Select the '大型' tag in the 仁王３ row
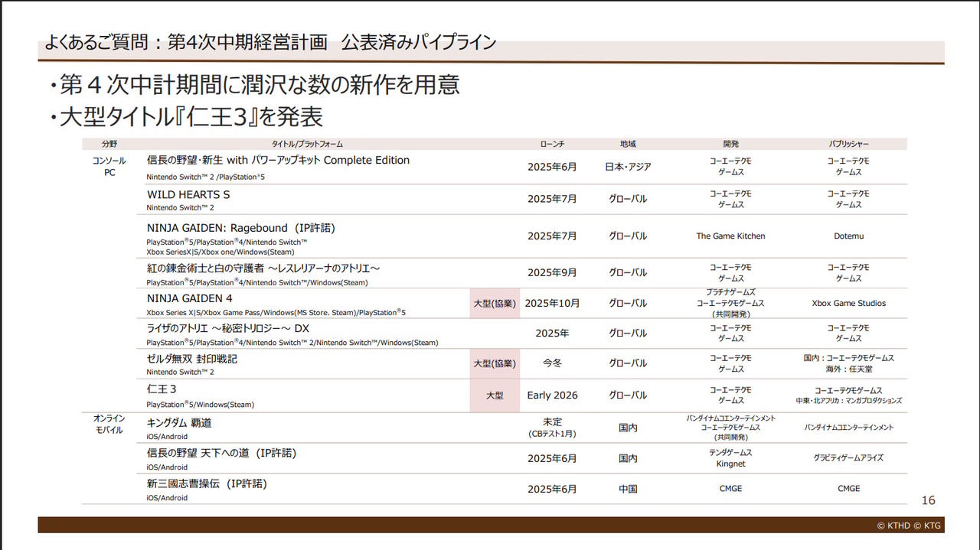The height and width of the screenshot is (550, 980). coord(495,395)
